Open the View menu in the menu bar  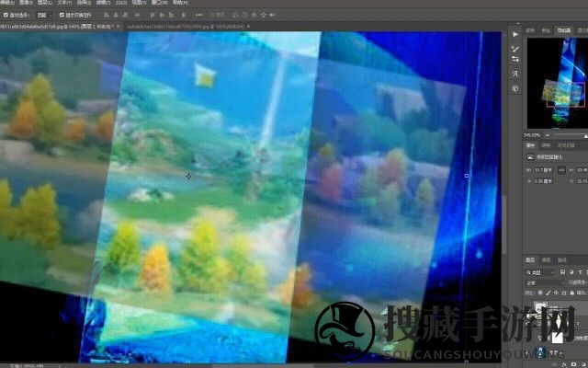140,2
